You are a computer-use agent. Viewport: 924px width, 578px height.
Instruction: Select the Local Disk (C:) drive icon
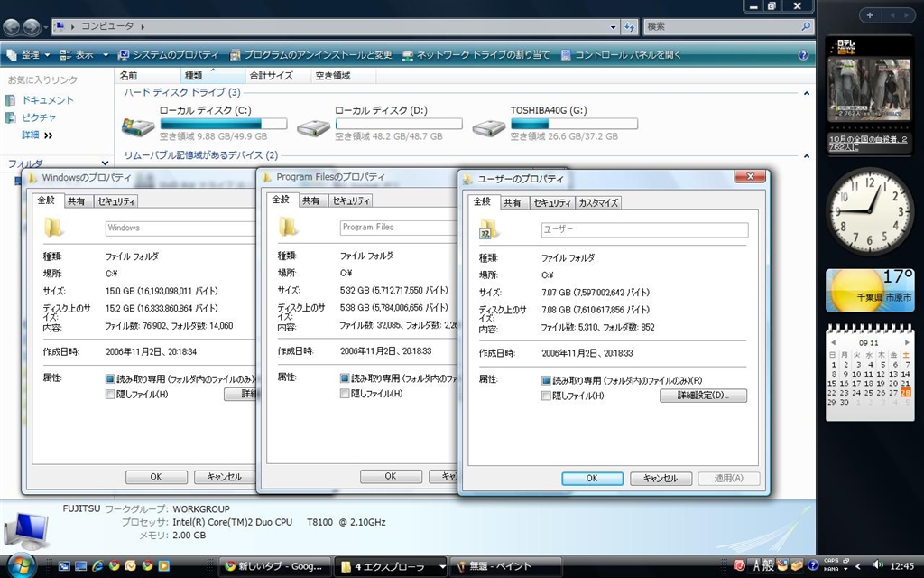pos(138,126)
